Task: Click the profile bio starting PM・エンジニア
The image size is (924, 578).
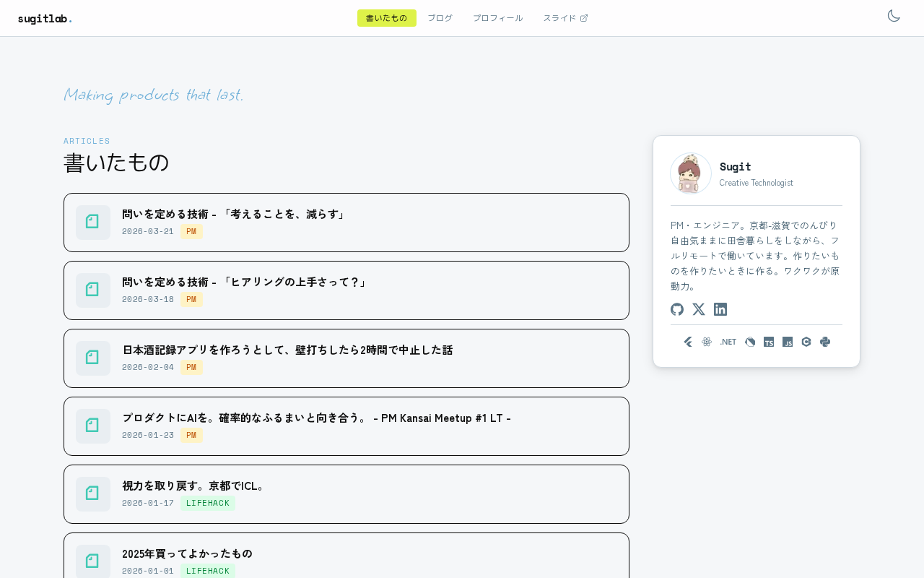Action: [756, 256]
